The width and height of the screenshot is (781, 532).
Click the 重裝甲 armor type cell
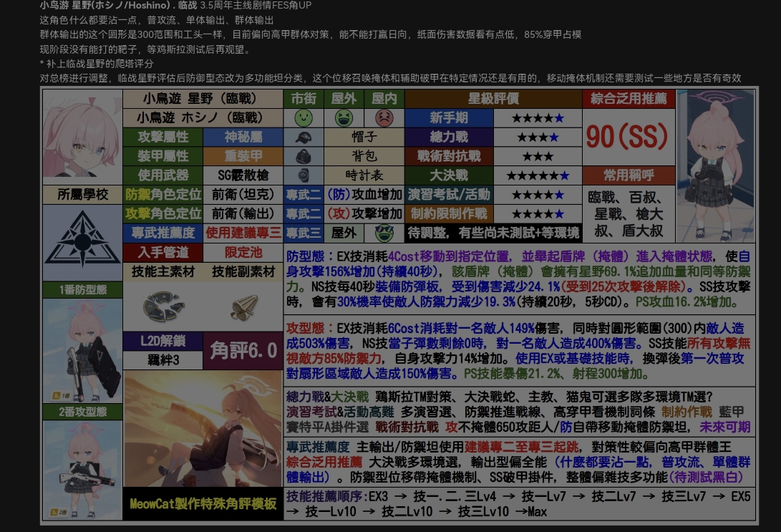click(243, 156)
